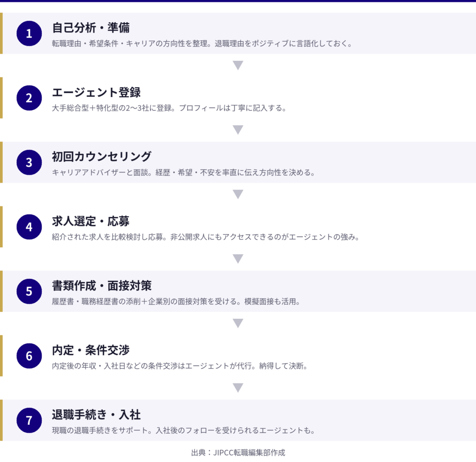
Task: Click the down arrow below step 1
Action: (x=238, y=66)
